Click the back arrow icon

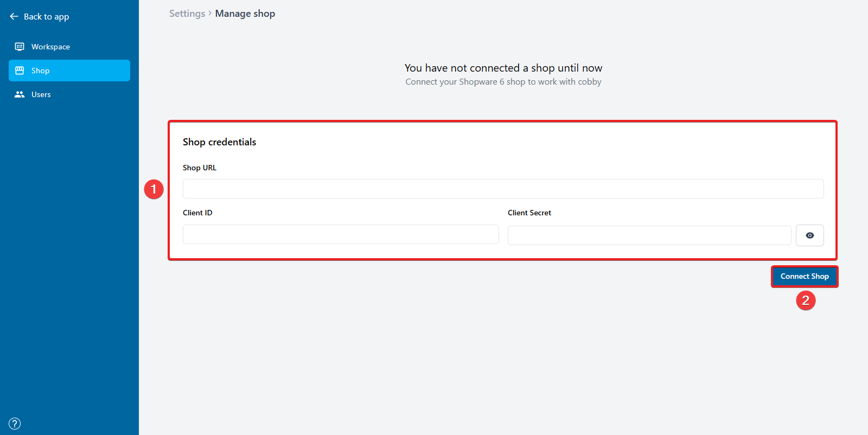click(x=14, y=17)
